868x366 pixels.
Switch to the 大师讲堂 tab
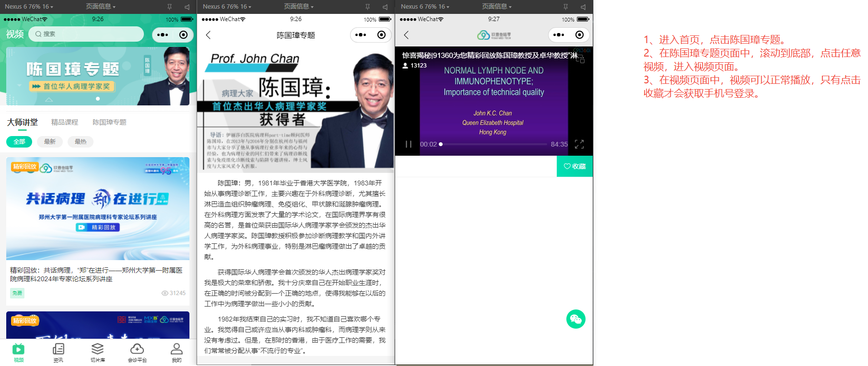[22, 122]
